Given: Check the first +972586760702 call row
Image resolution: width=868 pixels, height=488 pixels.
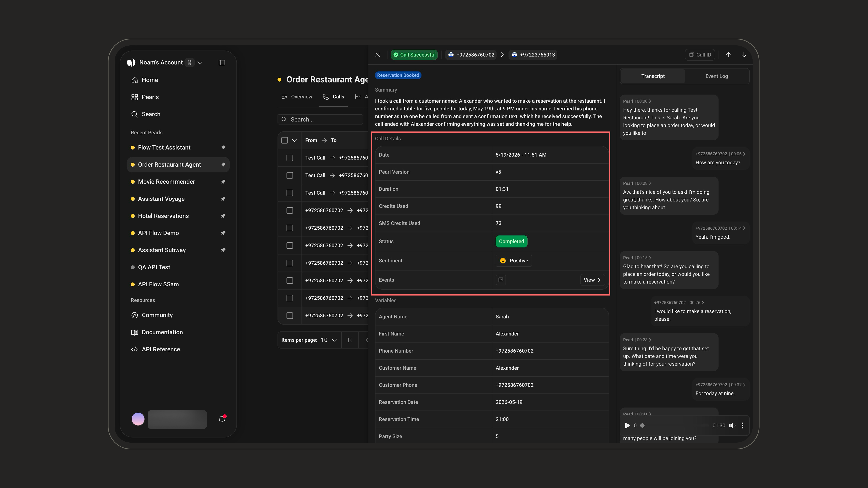Looking at the screenshot, I should pyautogui.click(x=290, y=210).
